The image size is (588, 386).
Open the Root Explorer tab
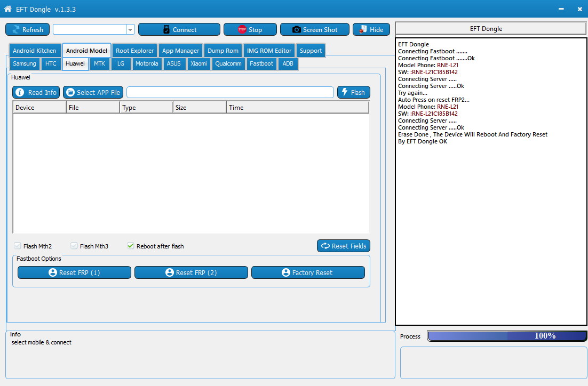(134, 51)
